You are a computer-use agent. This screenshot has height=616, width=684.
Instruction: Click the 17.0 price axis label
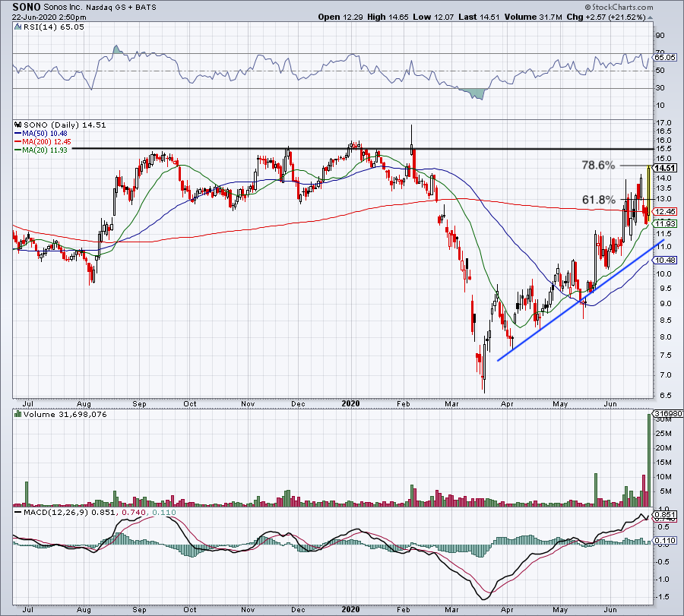(x=663, y=123)
